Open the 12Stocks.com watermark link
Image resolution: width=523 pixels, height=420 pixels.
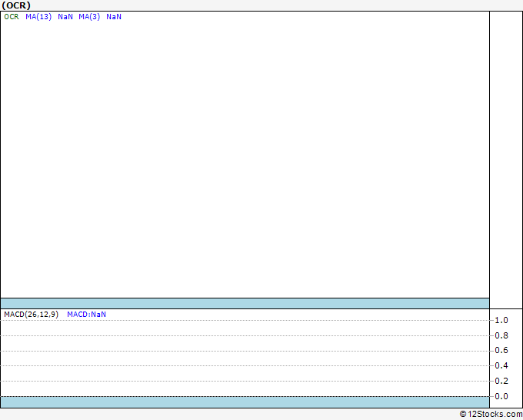(x=491, y=414)
